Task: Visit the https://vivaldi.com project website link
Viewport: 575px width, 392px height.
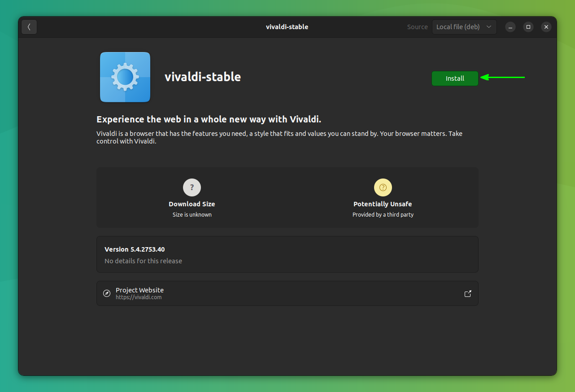Action: 139,297
